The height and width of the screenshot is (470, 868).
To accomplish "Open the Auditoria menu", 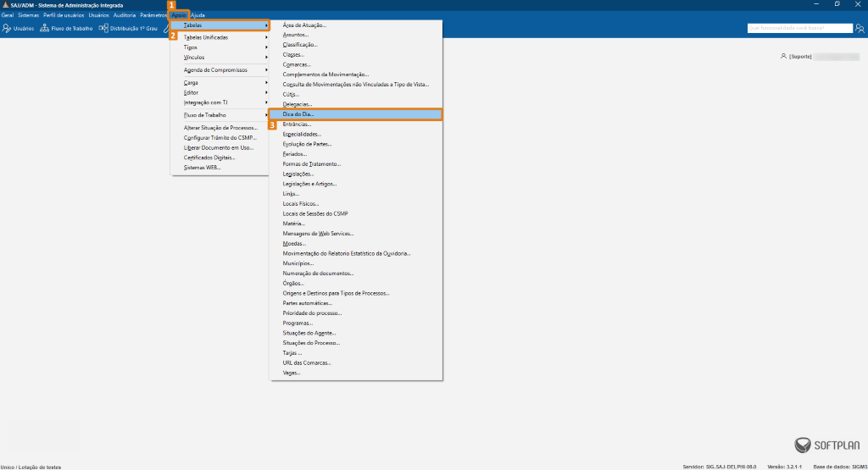I will pyautogui.click(x=125, y=15).
